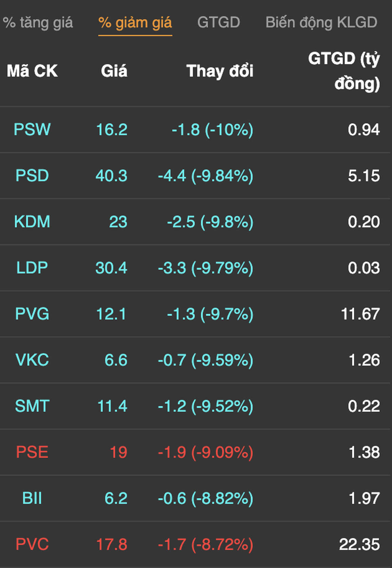
Task: Select the KDM stock code
Action: 32,221
